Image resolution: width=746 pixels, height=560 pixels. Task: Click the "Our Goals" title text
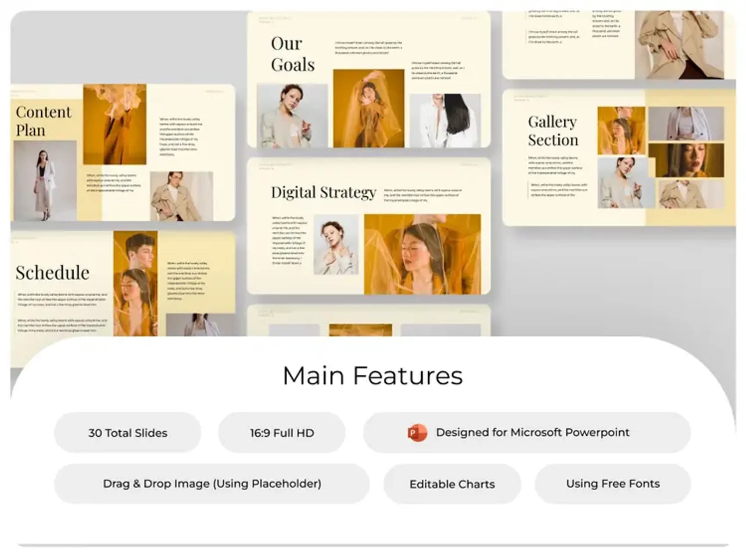(293, 54)
